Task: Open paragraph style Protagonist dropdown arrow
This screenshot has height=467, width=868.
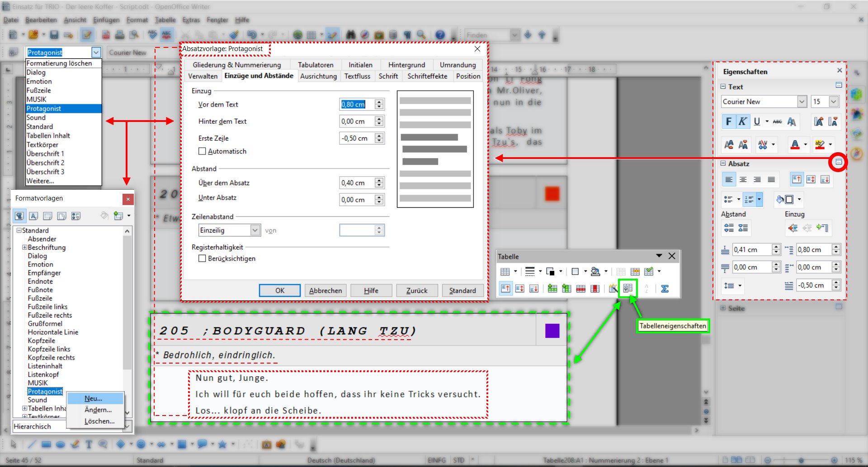Action: 96,52
